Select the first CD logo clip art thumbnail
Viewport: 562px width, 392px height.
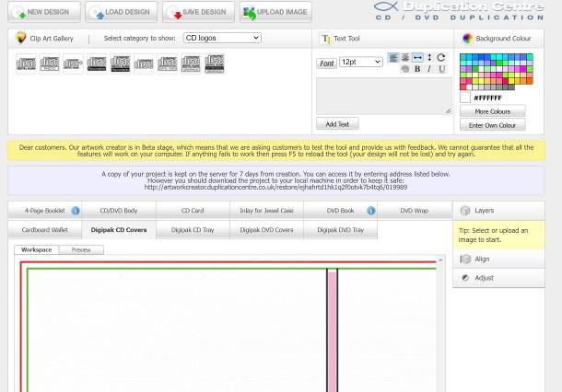click(x=26, y=63)
